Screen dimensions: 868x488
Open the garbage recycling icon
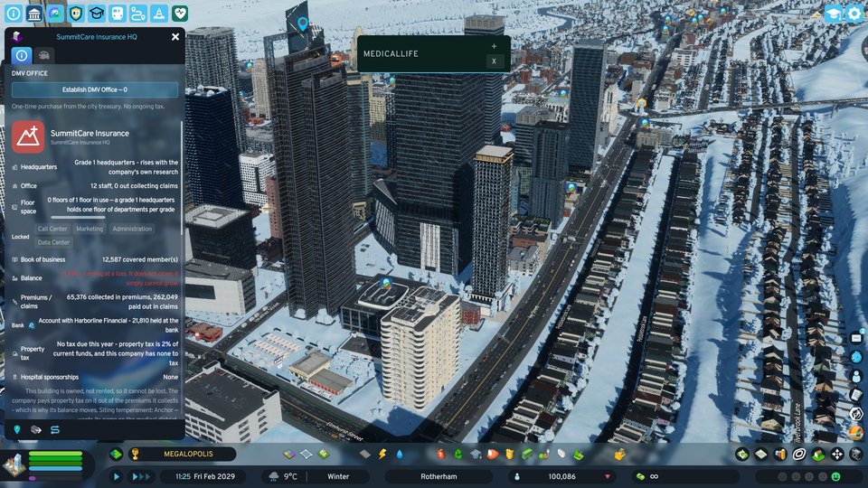click(458, 455)
